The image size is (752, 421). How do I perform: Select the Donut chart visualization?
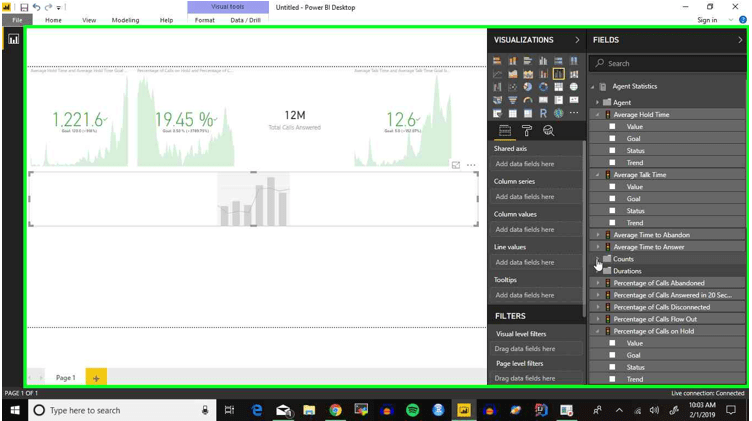[543, 87]
